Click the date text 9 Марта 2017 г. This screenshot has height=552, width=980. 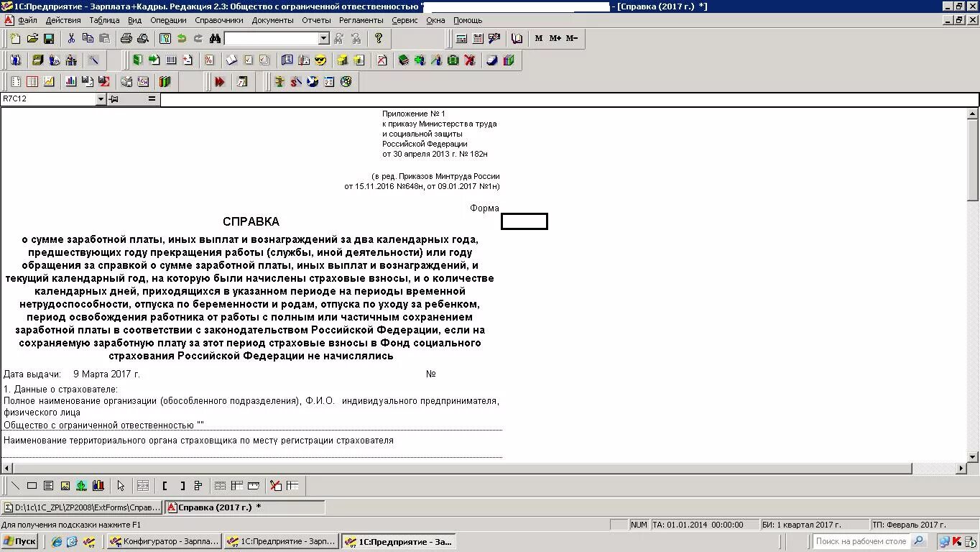tap(106, 374)
